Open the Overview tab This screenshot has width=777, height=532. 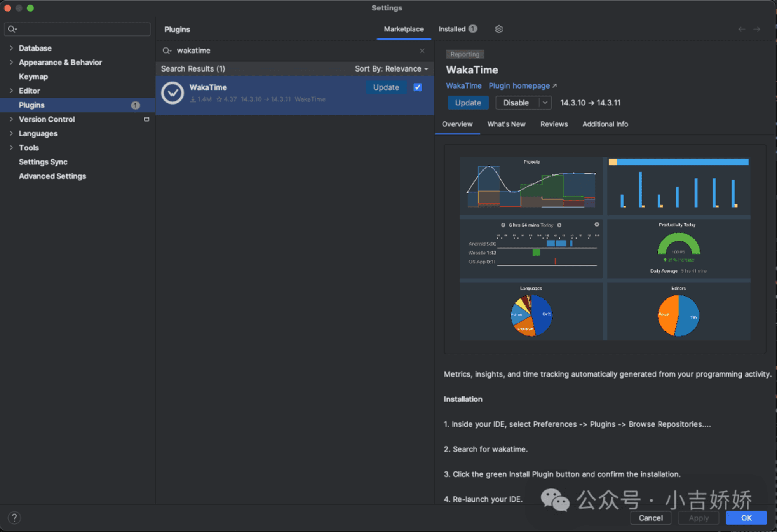click(457, 124)
